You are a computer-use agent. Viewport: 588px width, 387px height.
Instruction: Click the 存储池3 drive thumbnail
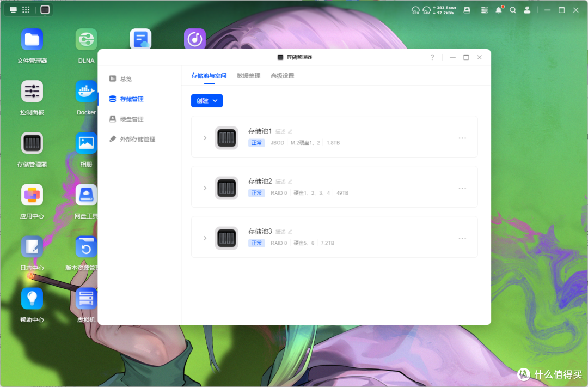tap(226, 238)
